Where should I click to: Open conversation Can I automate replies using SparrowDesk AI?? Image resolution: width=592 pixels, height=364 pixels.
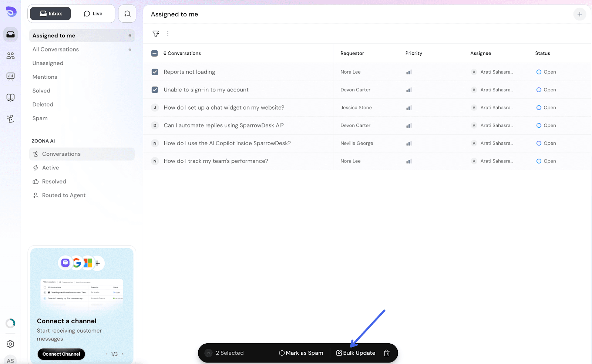coord(223,125)
